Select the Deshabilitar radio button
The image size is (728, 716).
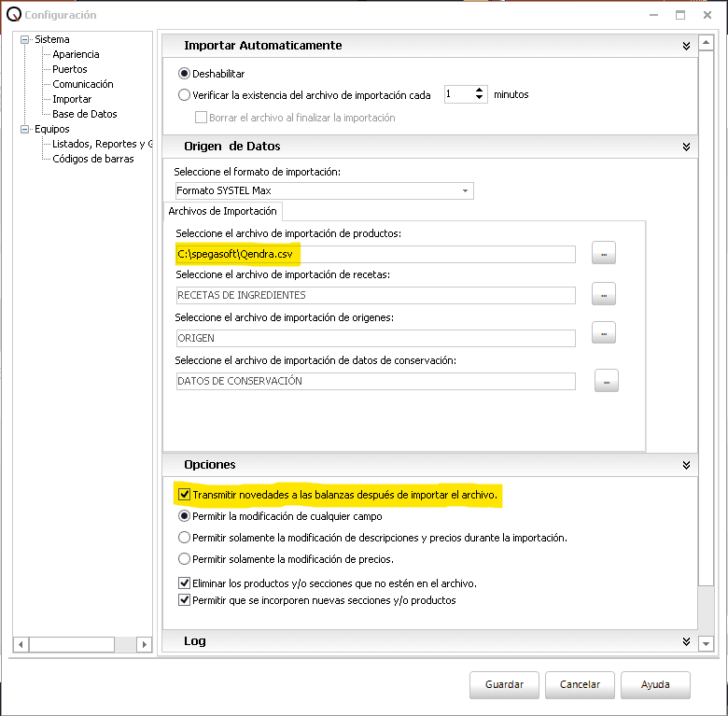[184, 73]
